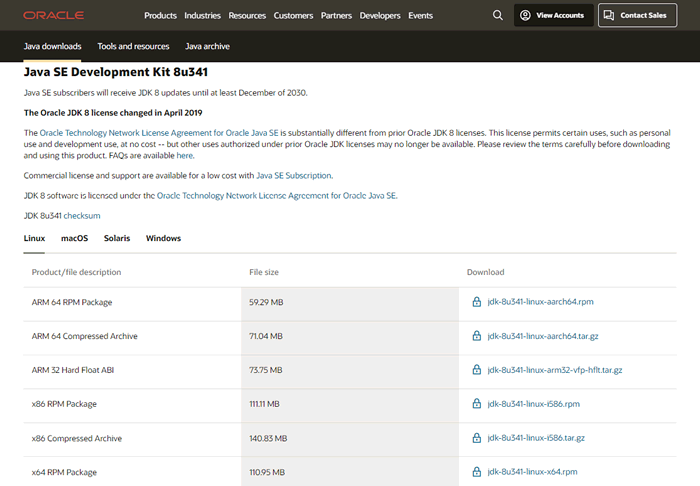The image size is (700, 486).
Task: Click lock icon for jdk-8u341-linux-i586.tar.gz
Action: pyautogui.click(x=476, y=438)
